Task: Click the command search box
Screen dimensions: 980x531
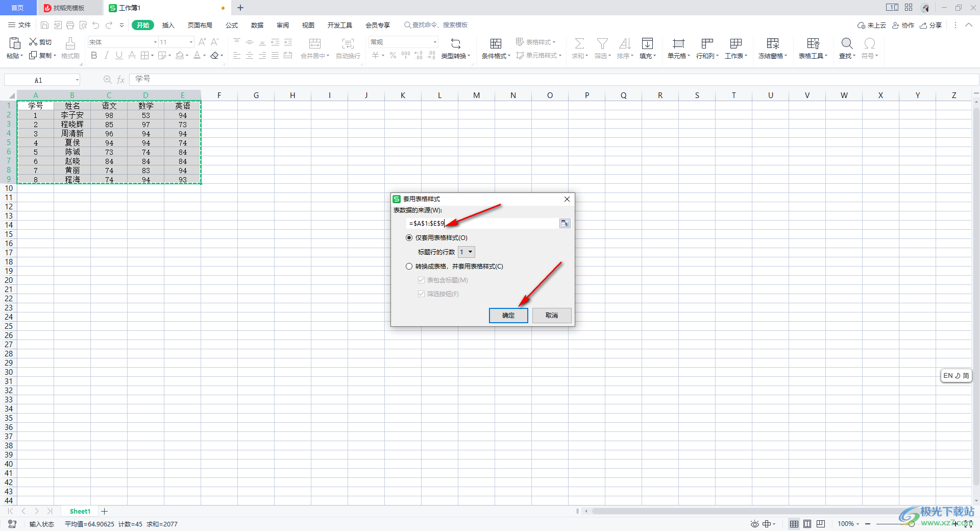Action: click(x=436, y=25)
